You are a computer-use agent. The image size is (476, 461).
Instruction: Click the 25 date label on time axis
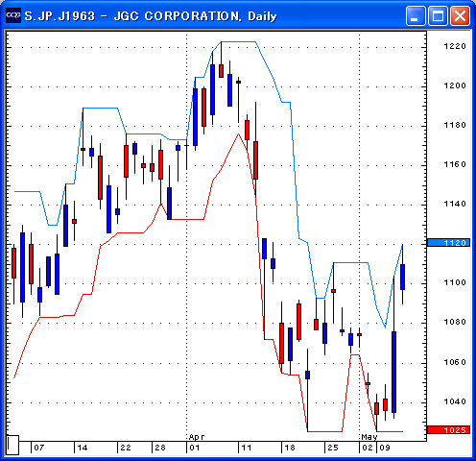click(333, 448)
